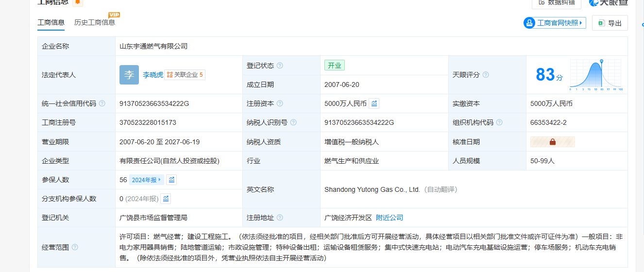Click organization code 66353422-2
This screenshot has height=272, width=644.
point(548,122)
